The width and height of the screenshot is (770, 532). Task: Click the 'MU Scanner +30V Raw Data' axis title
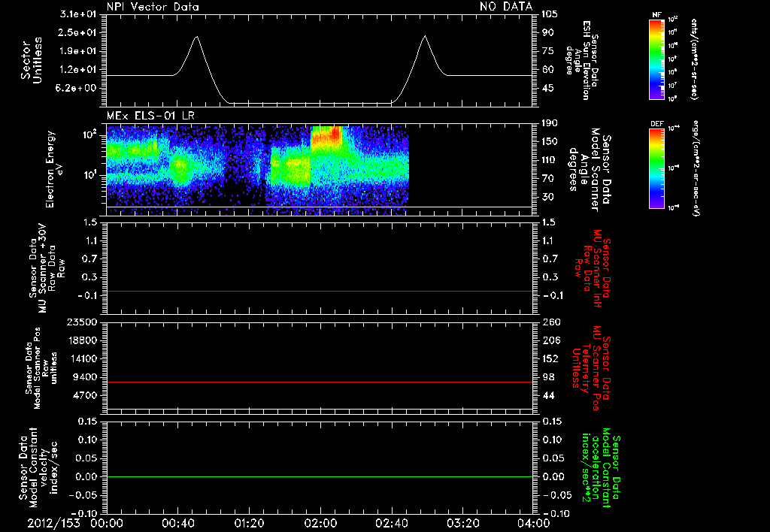(47, 268)
